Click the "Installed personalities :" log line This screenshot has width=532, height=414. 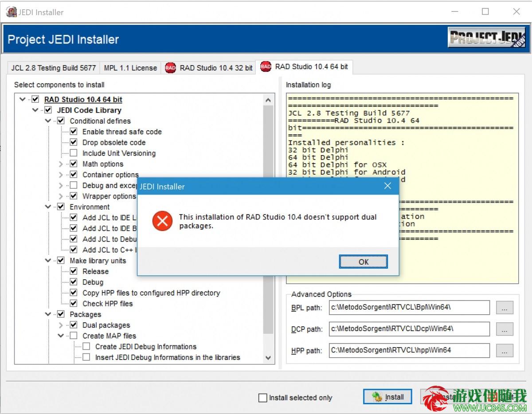pyautogui.click(x=346, y=142)
